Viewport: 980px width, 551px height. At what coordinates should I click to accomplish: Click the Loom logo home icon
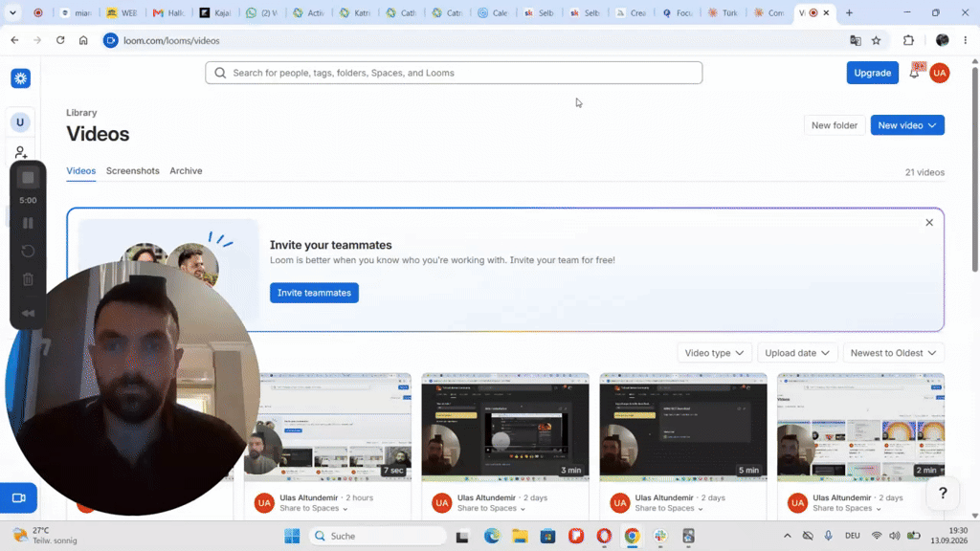tap(21, 78)
